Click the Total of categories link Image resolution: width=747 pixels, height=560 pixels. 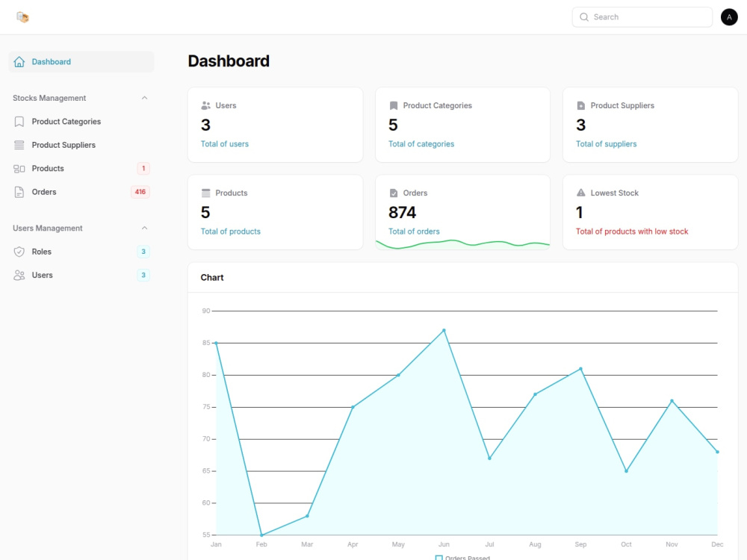tap(421, 144)
